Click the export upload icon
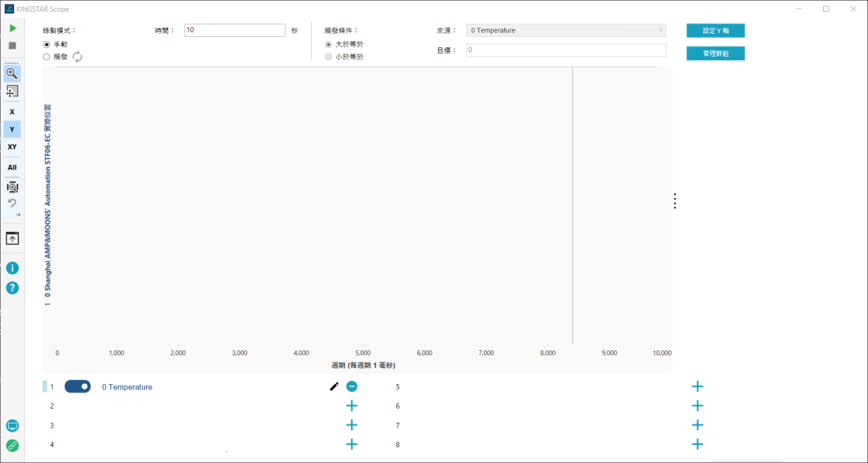 click(x=12, y=238)
